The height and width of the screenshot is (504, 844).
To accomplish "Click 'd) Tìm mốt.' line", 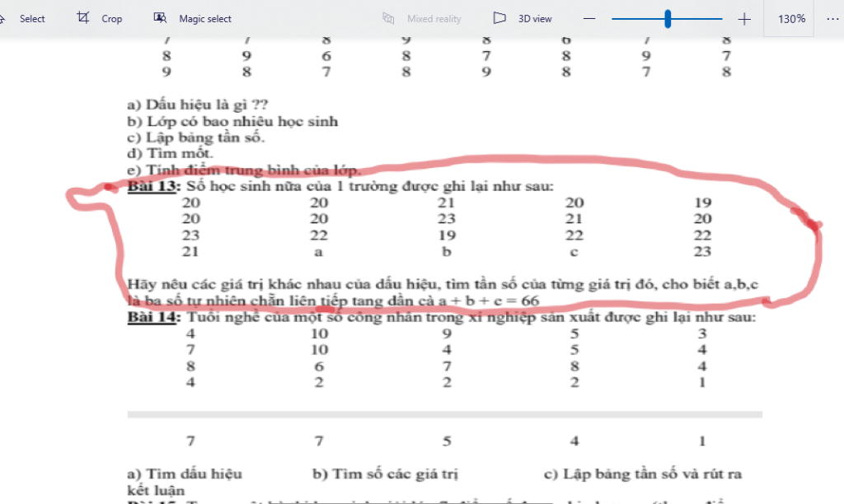I will point(170,153).
